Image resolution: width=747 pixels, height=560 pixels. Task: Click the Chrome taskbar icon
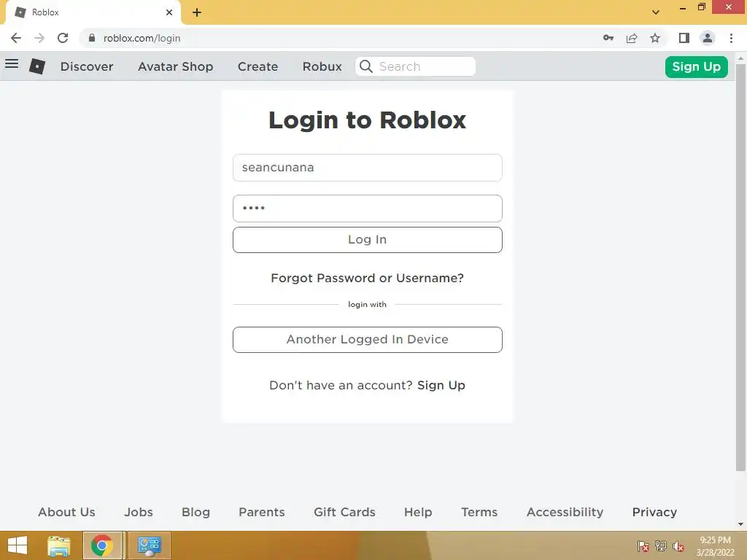[102, 545]
